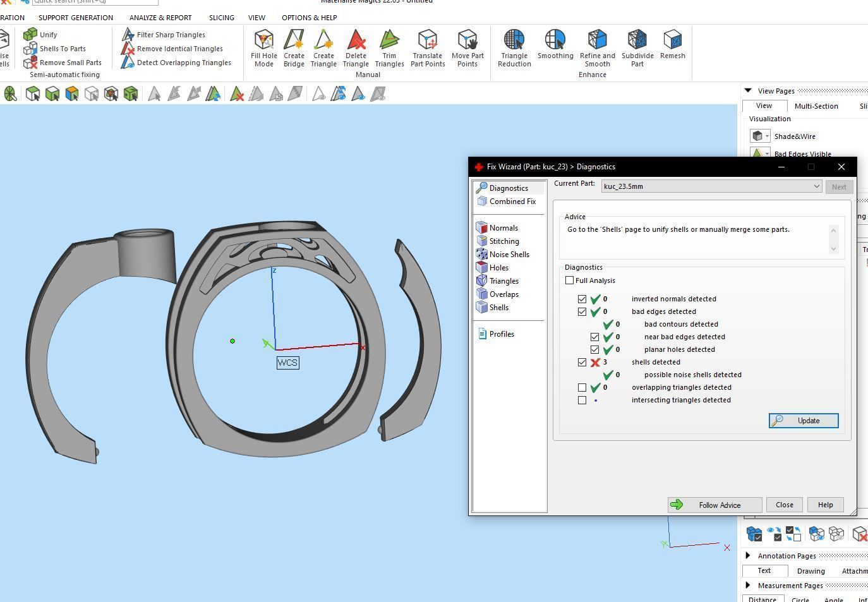
Task: Open the Analyze & Report ribbon tab
Action: pyautogui.click(x=160, y=18)
